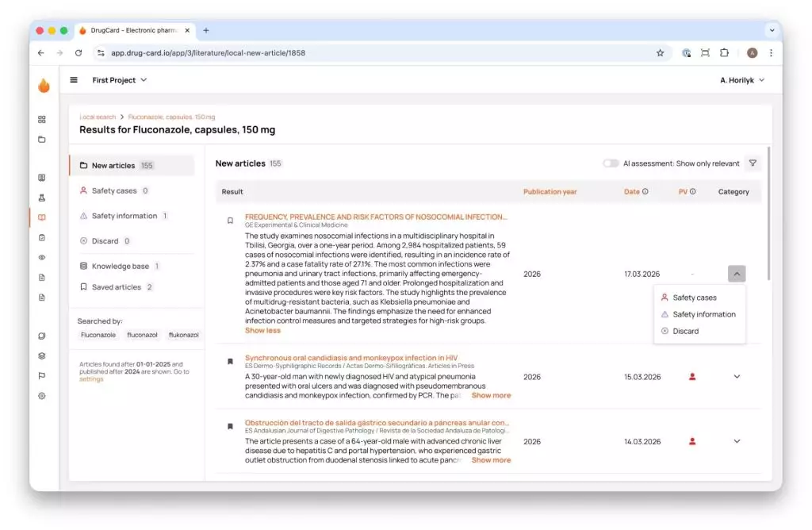Click the Fluconazole search term chip
The width and height of the screenshot is (812, 530).
(x=98, y=335)
